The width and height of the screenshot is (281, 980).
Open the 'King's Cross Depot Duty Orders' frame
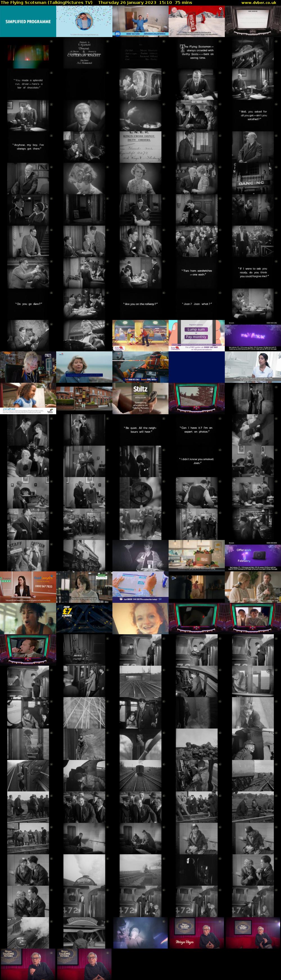tap(140, 147)
